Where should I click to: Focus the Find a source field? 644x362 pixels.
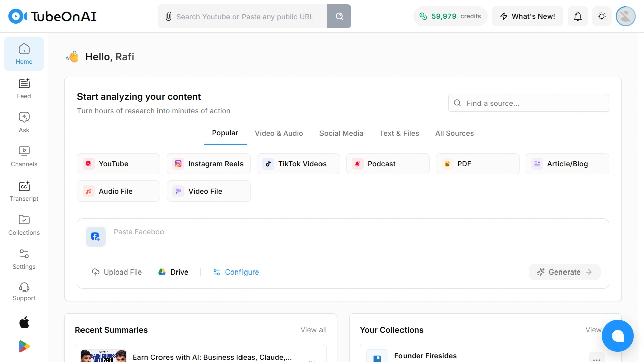click(529, 103)
